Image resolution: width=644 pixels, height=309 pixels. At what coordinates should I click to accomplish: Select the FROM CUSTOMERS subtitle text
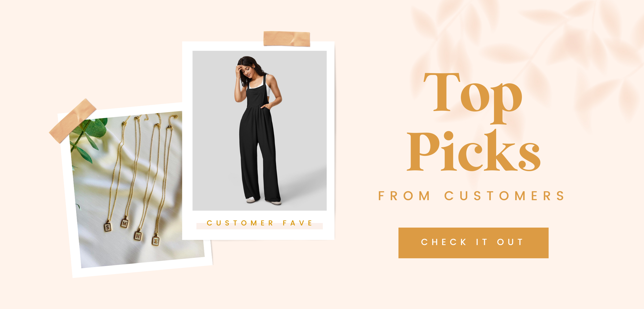coord(472,196)
